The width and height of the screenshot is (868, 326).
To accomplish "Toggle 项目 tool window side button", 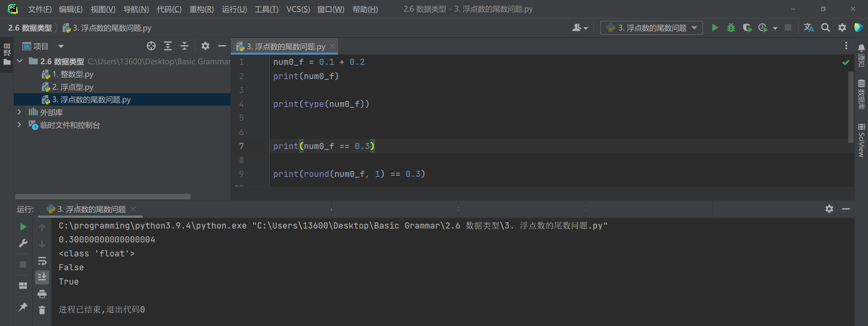I will pos(7,54).
